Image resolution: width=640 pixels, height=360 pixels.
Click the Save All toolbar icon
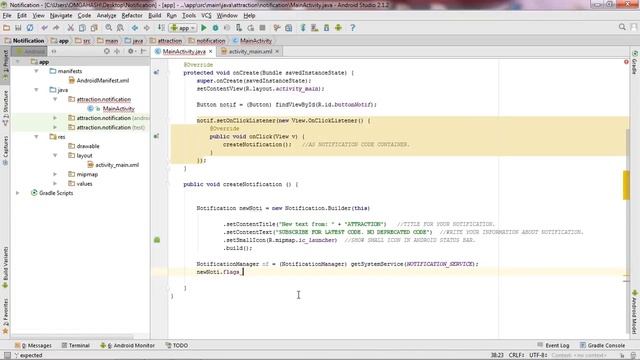(x=18, y=28)
